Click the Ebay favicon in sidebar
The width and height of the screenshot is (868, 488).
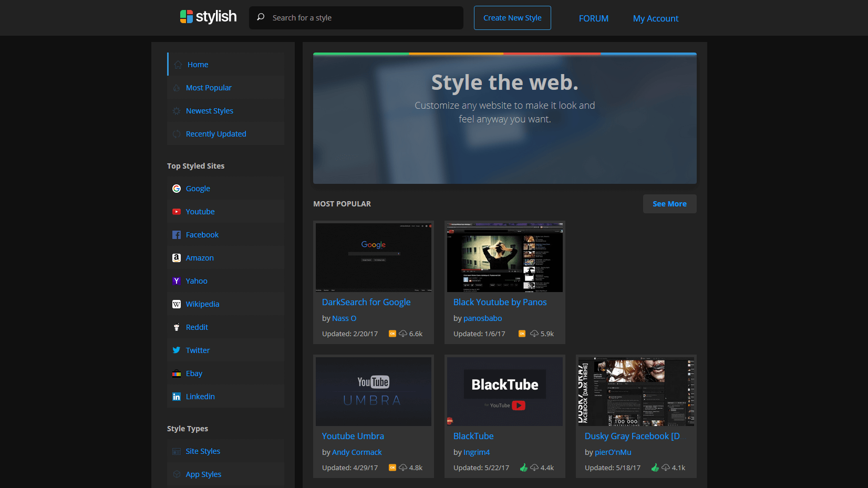[x=177, y=373]
